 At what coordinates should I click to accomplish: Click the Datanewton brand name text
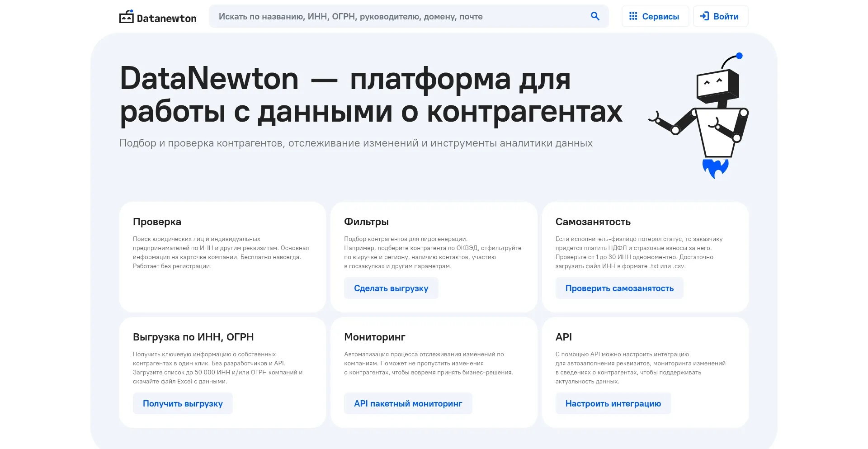click(x=166, y=19)
